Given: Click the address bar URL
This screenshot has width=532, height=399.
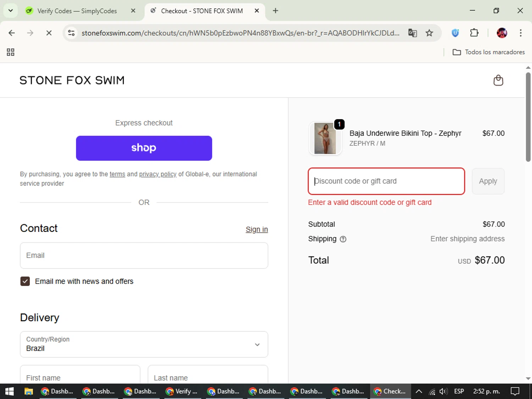Looking at the screenshot, I should [240, 33].
